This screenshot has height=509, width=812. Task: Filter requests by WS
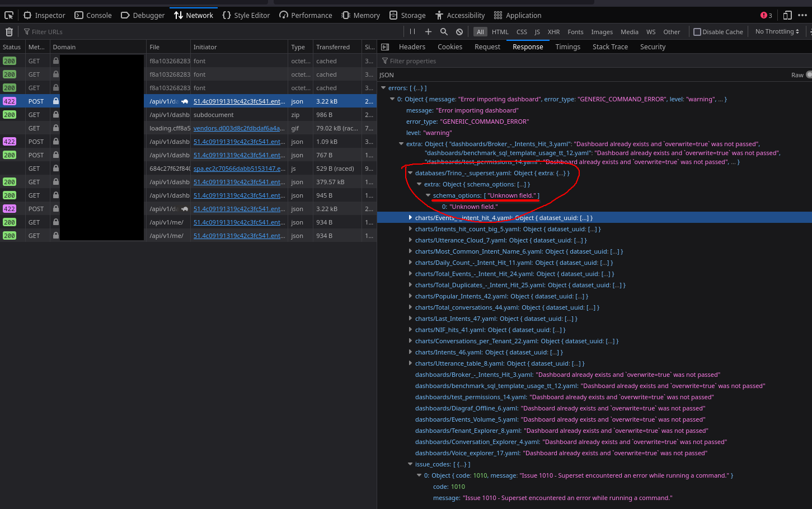[651, 32]
